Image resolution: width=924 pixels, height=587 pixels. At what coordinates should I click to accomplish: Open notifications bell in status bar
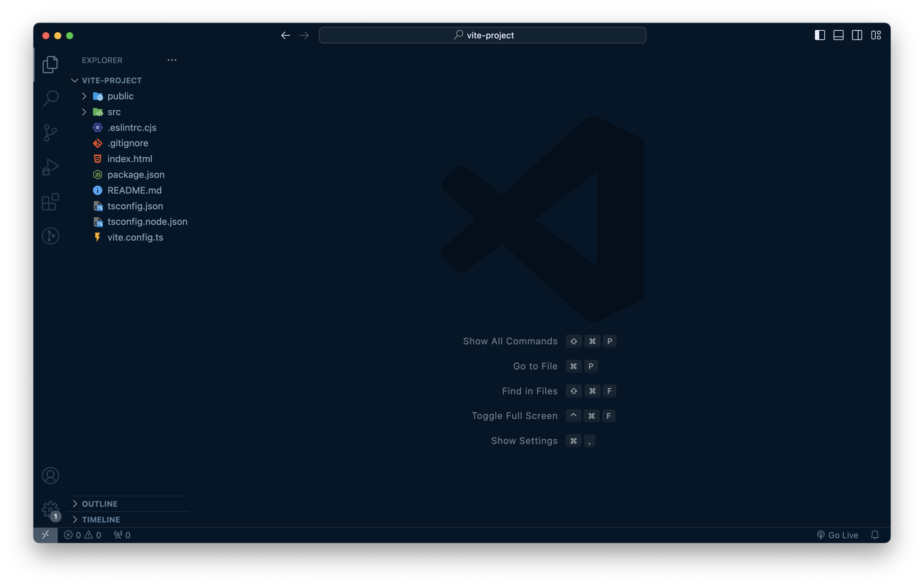pos(875,535)
